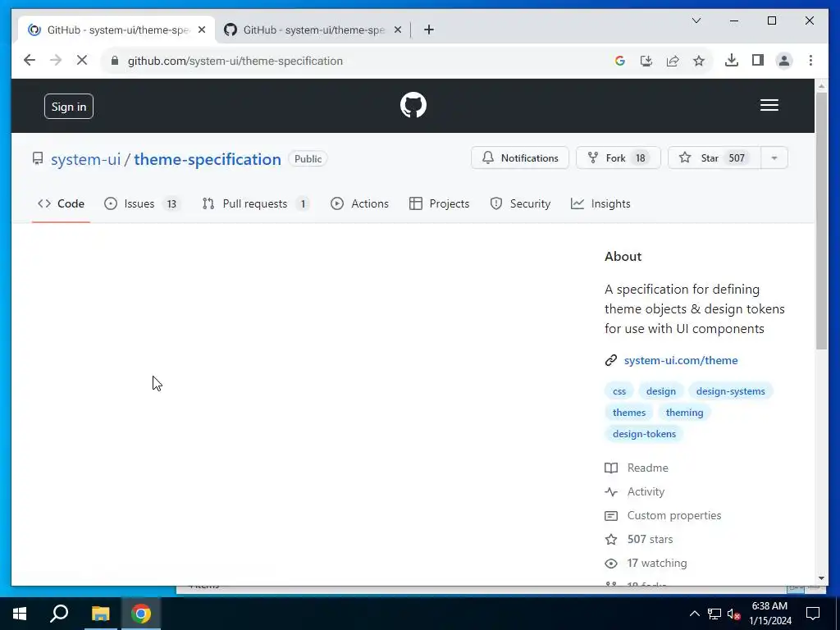The image size is (840, 630).
Task: Click the Google icon in address bar
Action: [x=620, y=61]
